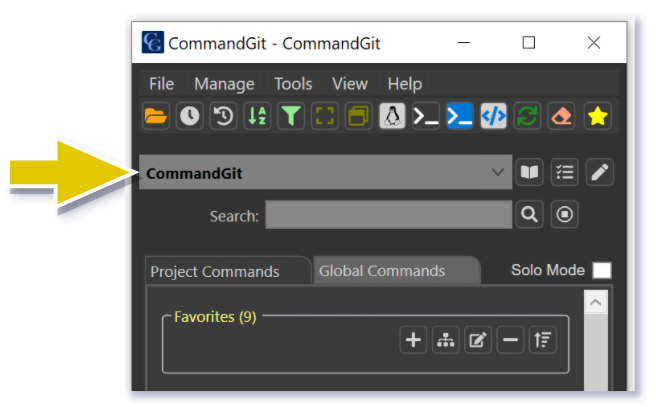Screen dimensions: 656x407
Task: Toggle the Solo Mode checkbox
Action: (x=601, y=270)
